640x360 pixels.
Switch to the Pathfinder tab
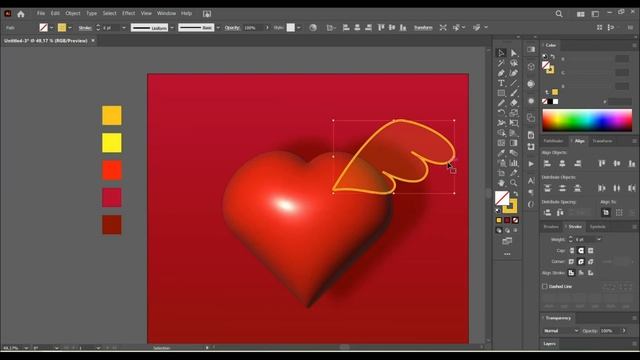pyautogui.click(x=554, y=141)
